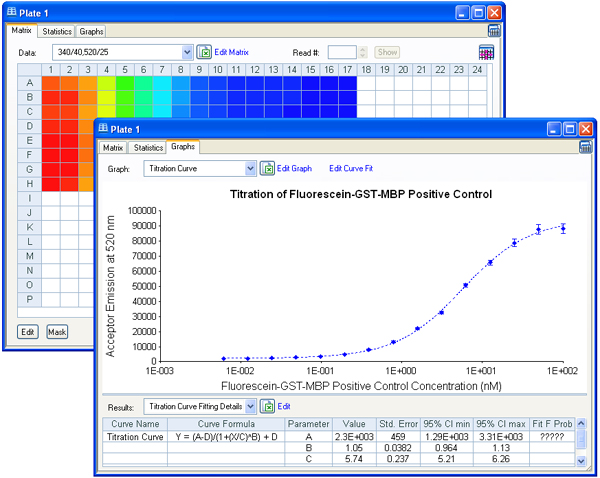Select cyan well A7 in matrix

(162, 83)
